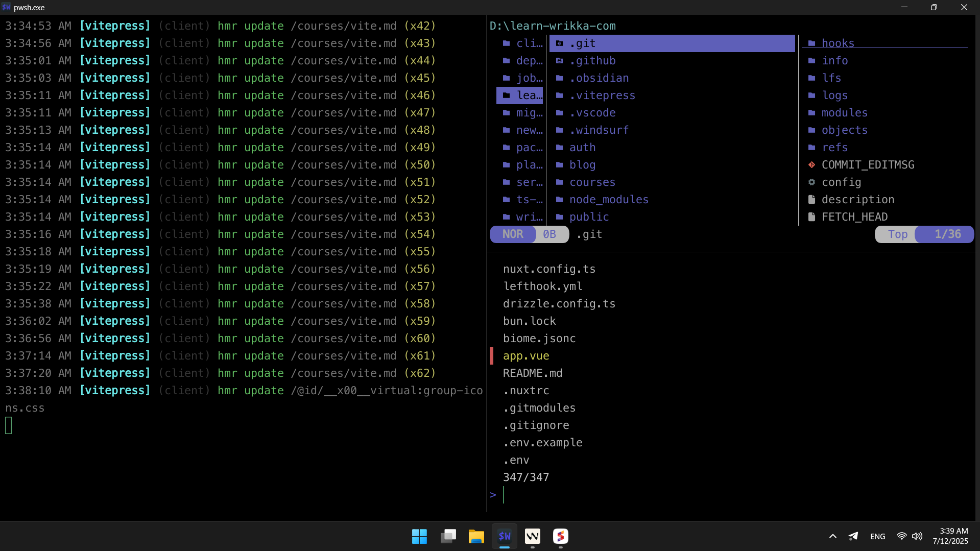980x551 pixels.
Task: Select .nuxtrc in fzf list
Action: click(x=526, y=391)
